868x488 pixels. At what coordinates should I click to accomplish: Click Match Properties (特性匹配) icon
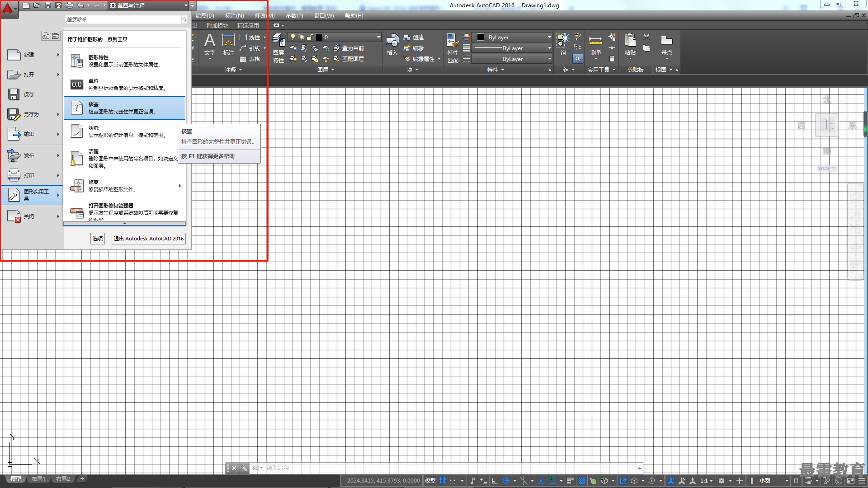click(453, 48)
